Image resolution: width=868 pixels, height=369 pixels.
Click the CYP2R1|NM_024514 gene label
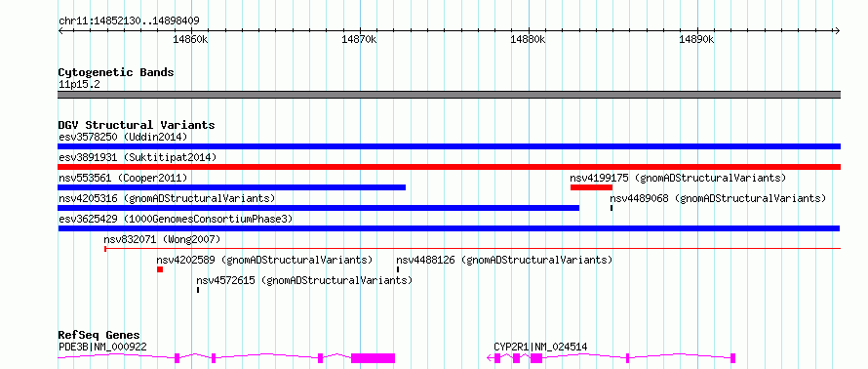[540, 347]
